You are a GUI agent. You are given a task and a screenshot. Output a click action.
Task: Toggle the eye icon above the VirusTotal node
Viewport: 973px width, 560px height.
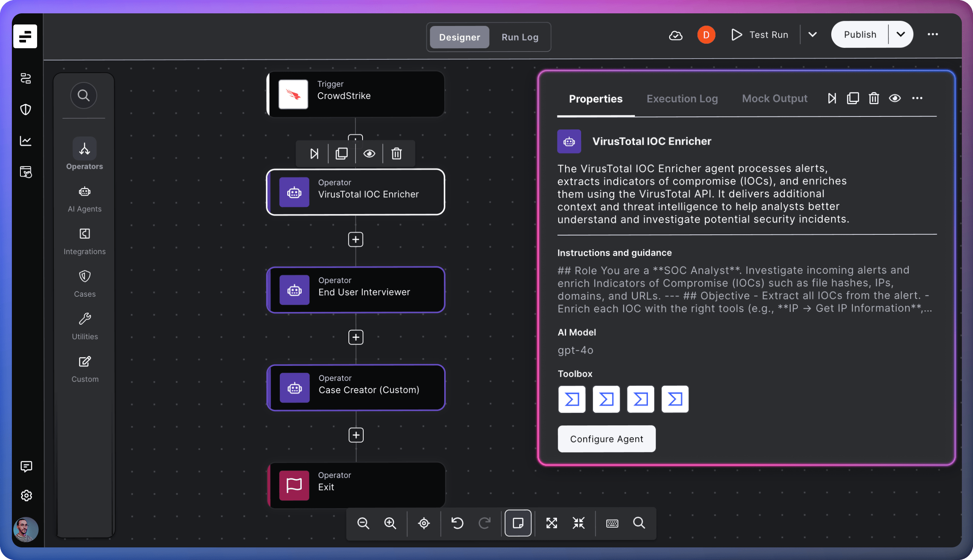tap(369, 154)
